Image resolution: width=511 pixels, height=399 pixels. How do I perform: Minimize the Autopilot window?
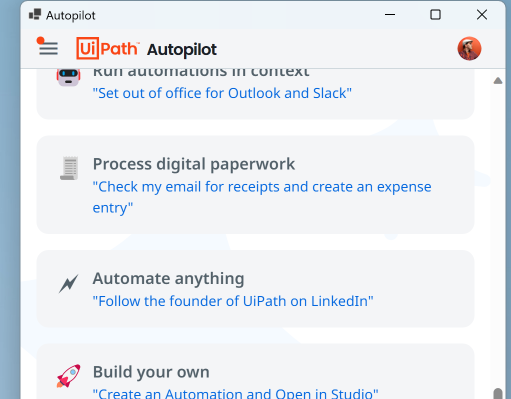point(390,15)
